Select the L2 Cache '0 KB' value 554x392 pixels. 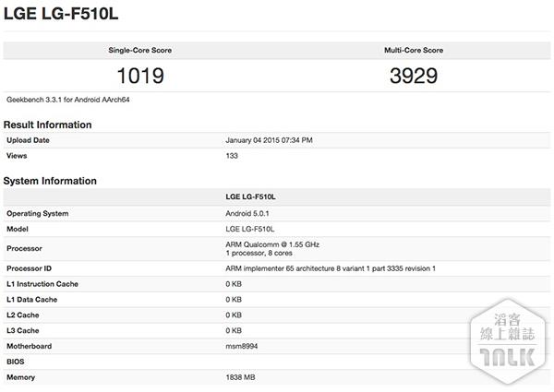click(x=234, y=315)
